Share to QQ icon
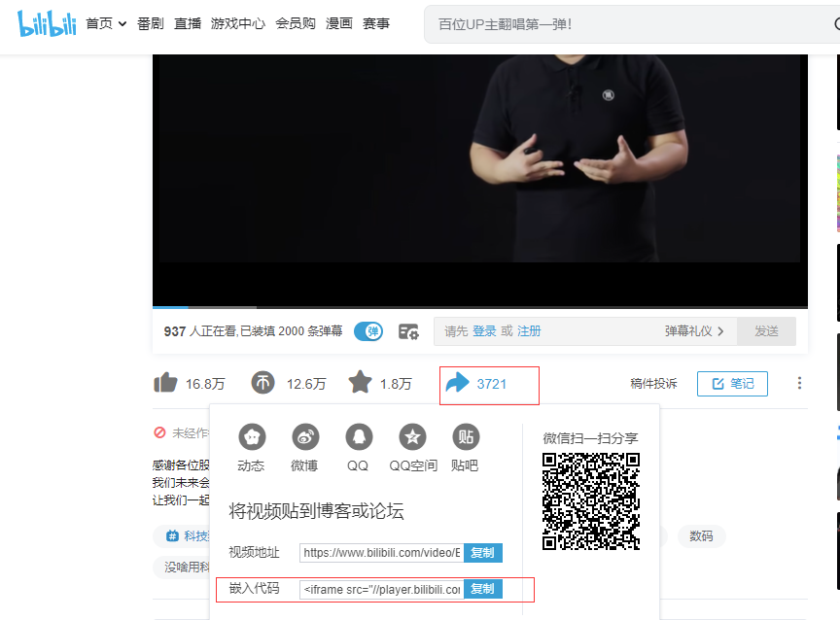This screenshot has height=620, width=840. [359, 437]
